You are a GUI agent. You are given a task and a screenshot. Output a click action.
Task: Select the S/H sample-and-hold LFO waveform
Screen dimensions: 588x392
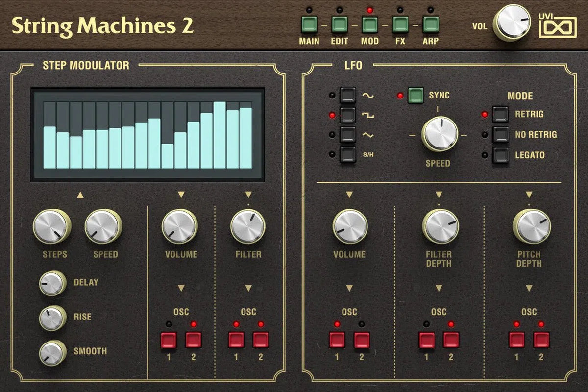[x=348, y=153]
